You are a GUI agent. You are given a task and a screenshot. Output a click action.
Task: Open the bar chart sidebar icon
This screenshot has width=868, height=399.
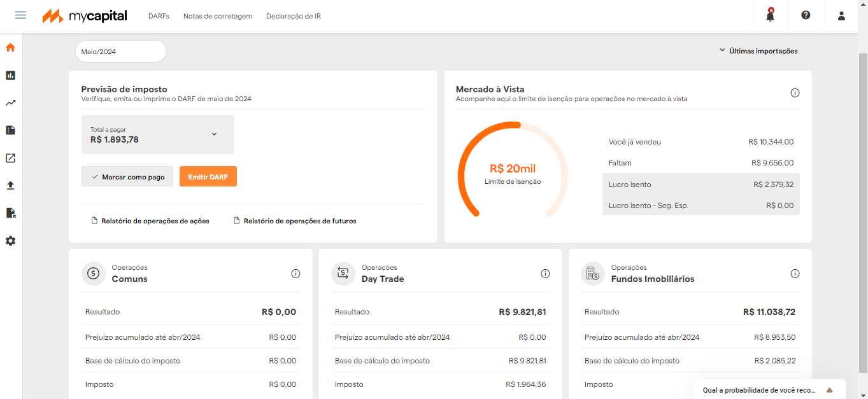10,75
